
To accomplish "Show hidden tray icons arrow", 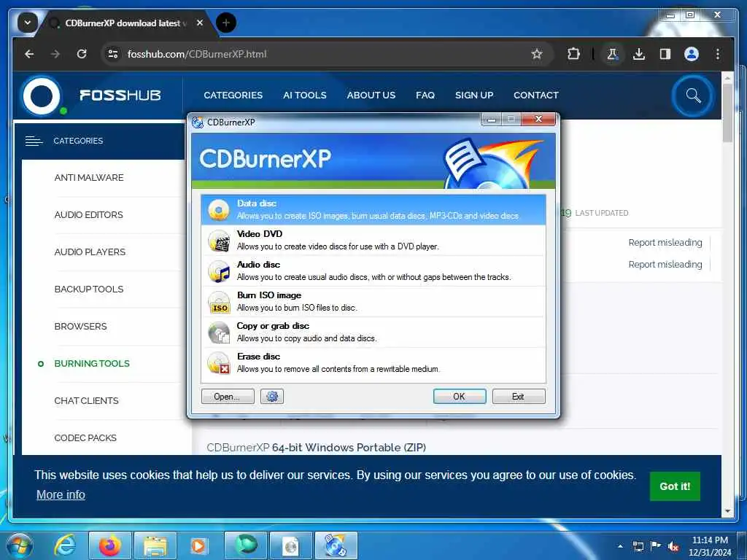I will [x=620, y=546].
